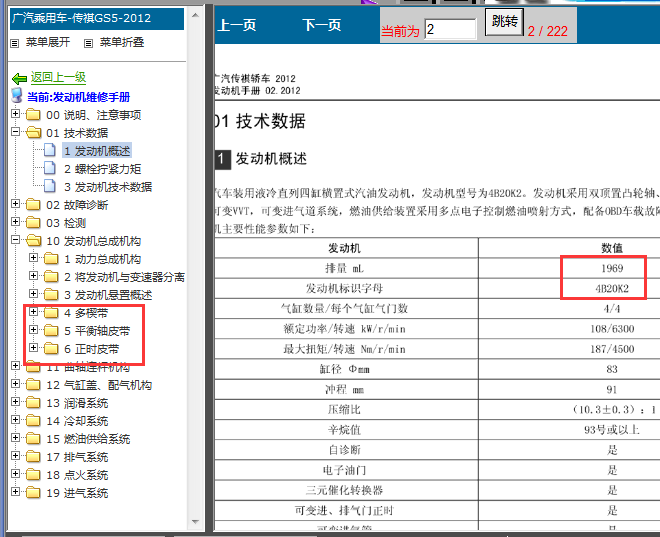Click the 菜单折叠 list icon
The width and height of the screenshot is (660, 537).
(x=88, y=43)
